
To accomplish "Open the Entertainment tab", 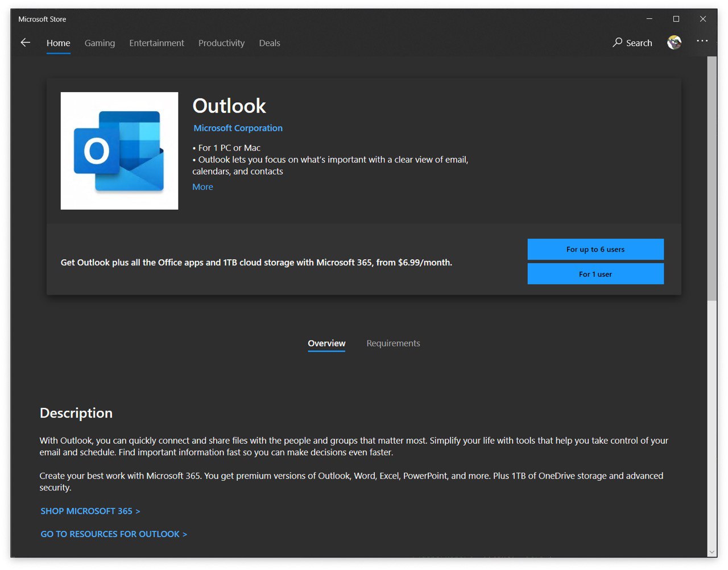I will click(x=156, y=43).
